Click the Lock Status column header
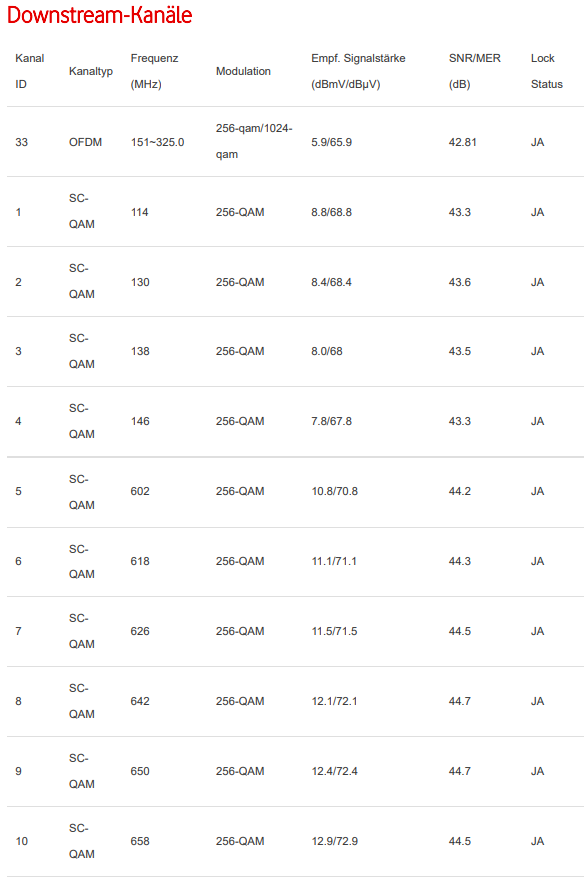Viewport: 584px width, 877px height. point(547,71)
